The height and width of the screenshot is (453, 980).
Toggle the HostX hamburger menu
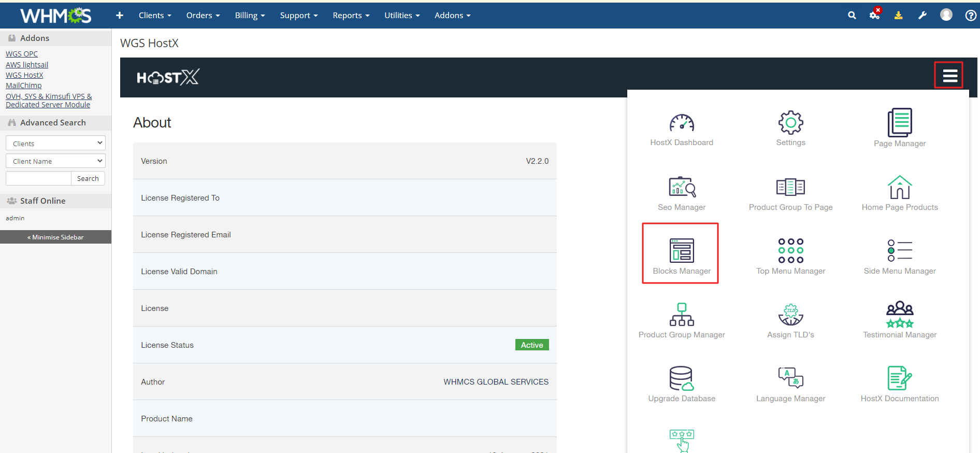pyautogui.click(x=949, y=76)
